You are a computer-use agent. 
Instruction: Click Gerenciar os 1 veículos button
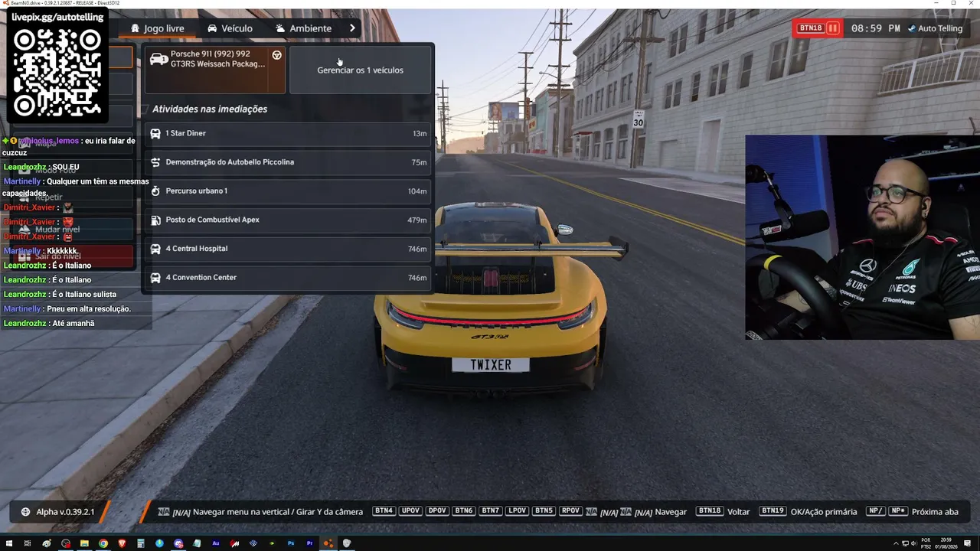[360, 70]
